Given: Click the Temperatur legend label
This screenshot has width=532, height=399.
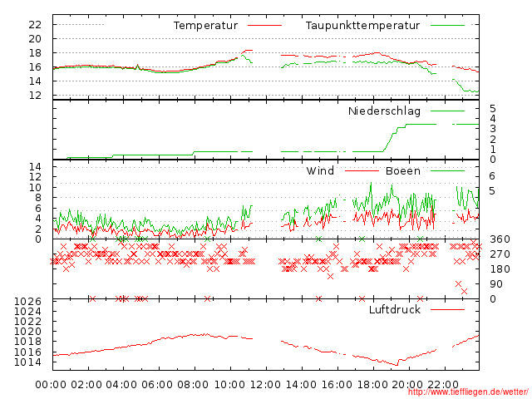Looking at the screenshot, I should tap(205, 26).
